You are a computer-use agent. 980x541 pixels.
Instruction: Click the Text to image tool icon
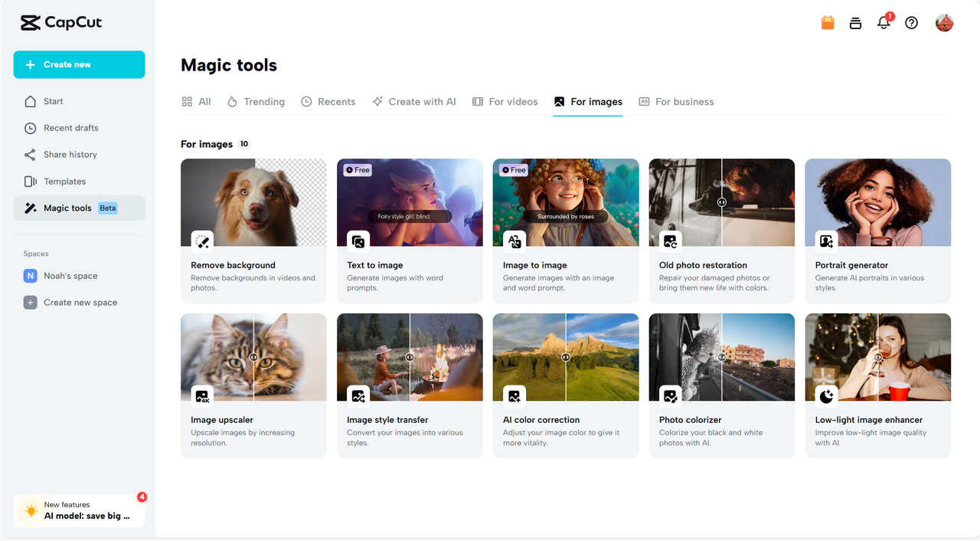pyautogui.click(x=358, y=242)
